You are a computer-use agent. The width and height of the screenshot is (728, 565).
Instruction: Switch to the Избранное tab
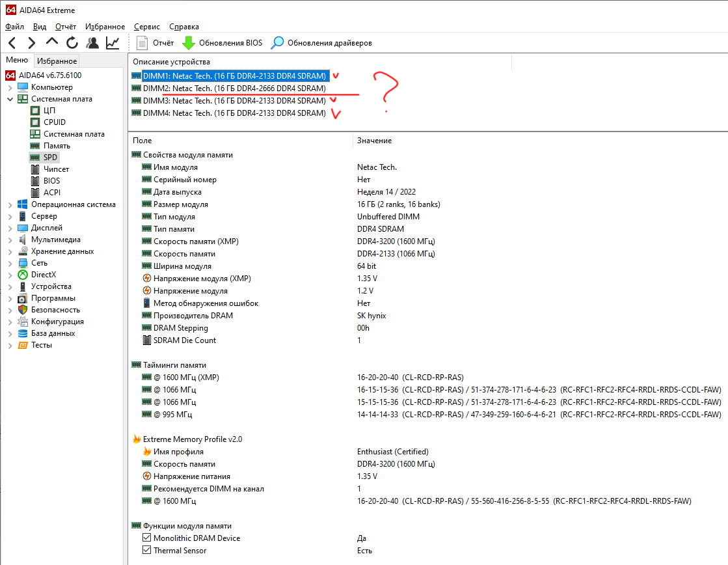coord(57,61)
